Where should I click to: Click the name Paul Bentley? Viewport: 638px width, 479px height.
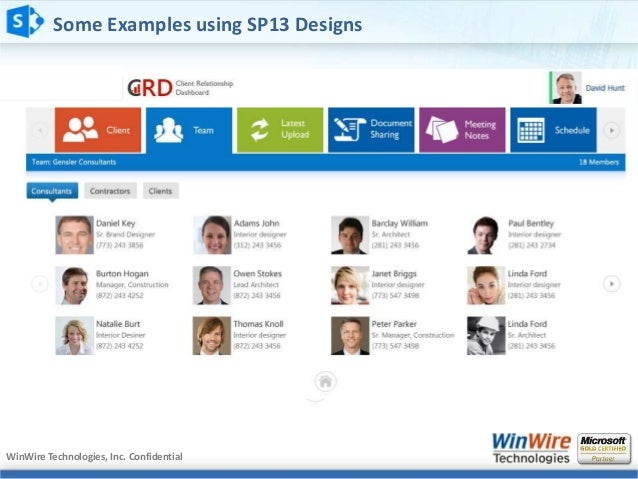click(x=531, y=223)
